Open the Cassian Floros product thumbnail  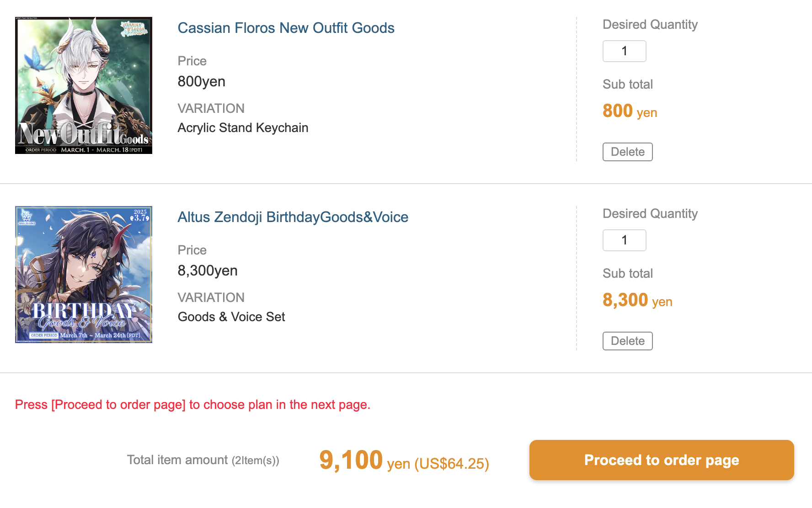pyautogui.click(x=84, y=85)
